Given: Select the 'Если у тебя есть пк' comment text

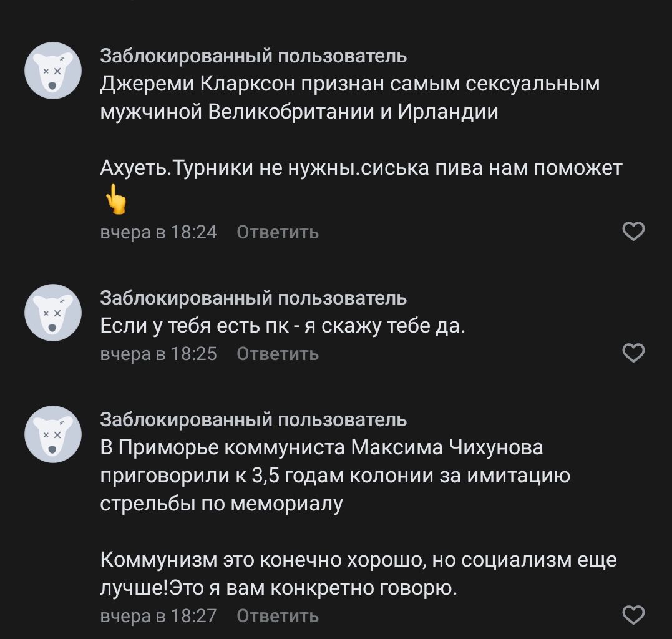Looking at the screenshot, I should (283, 326).
